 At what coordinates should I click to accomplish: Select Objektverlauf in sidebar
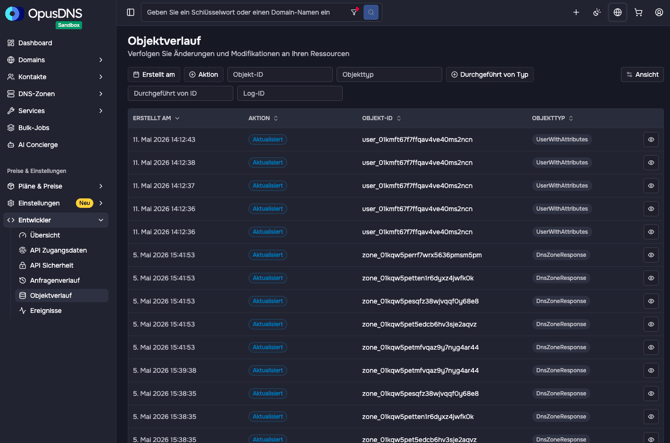(62, 296)
